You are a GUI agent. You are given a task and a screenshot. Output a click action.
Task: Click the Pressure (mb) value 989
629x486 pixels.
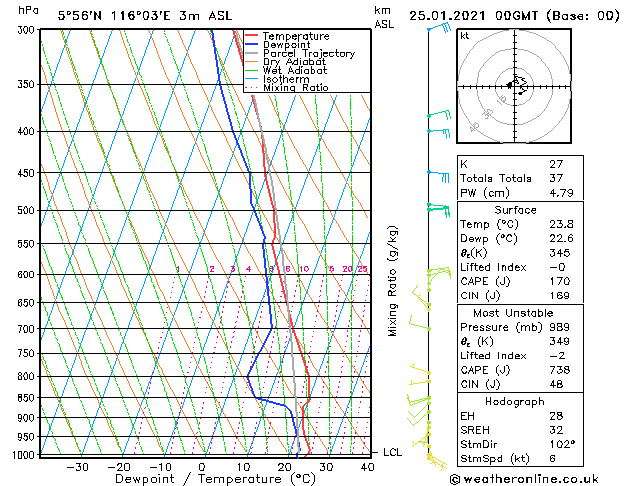point(560,327)
